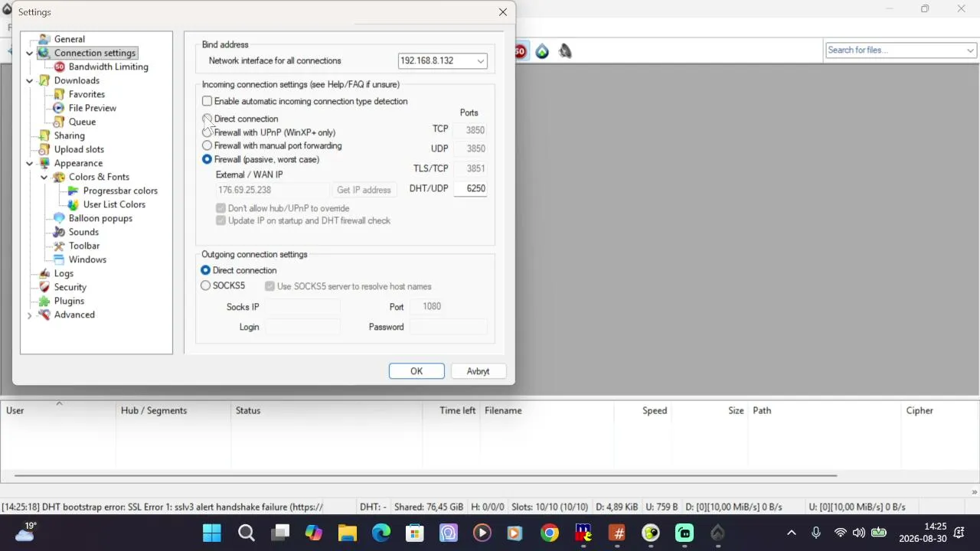Viewport: 980px width, 551px height.
Task: Click the Sharing tree icon
Action: (44, 135)
